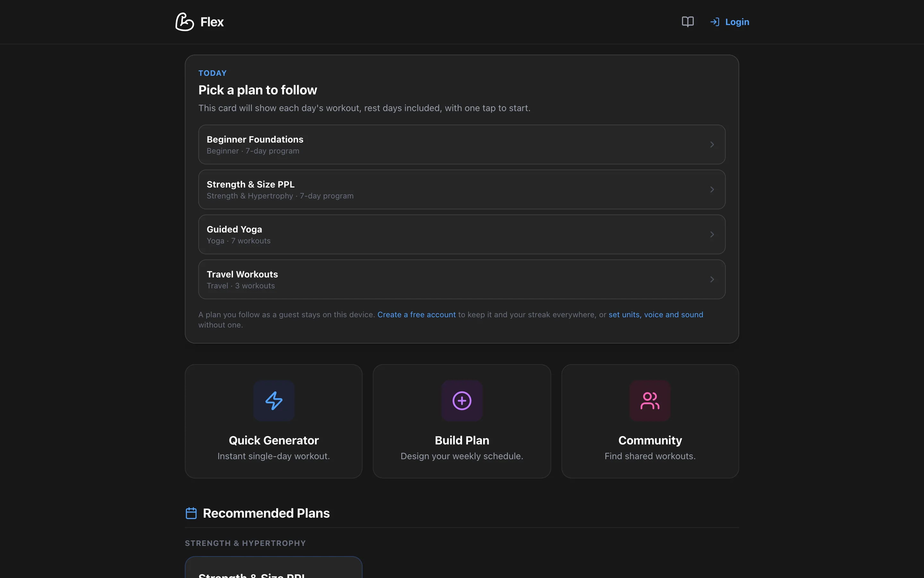Click the Flex brand name

(x=212, y=22)
